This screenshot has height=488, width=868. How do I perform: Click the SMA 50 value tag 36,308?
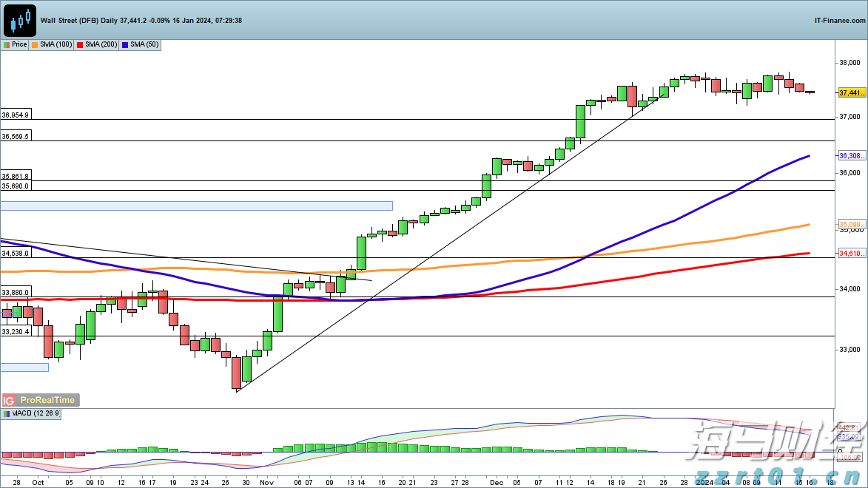point(851,156)
